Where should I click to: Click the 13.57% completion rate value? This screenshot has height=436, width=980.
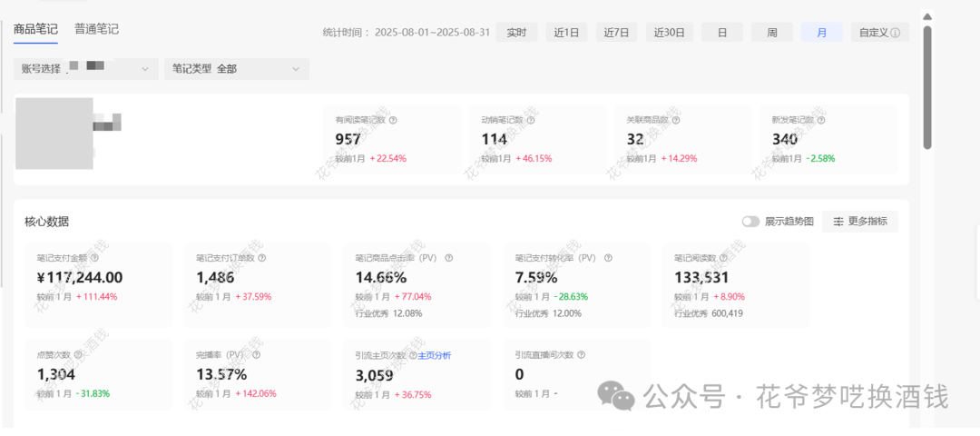point(221,375)
